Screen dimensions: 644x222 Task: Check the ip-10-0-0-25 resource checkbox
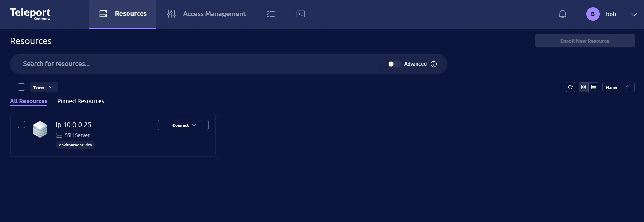21,124
